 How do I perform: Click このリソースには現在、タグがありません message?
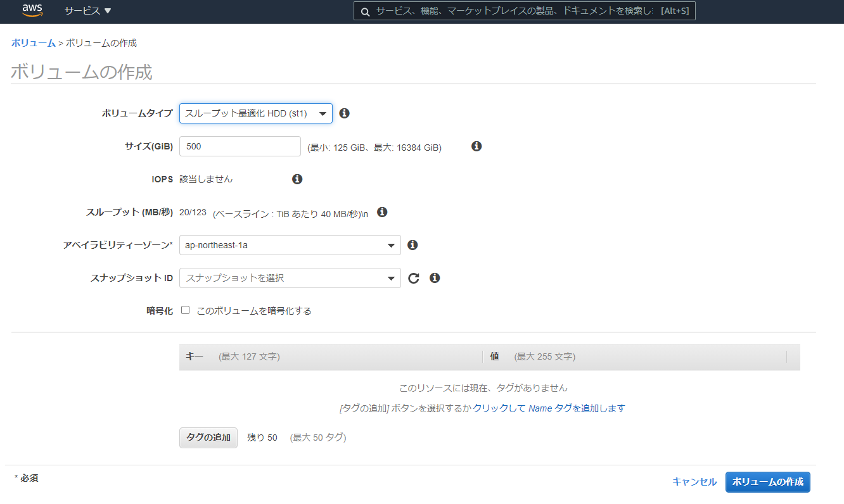[x=483, y=388]
